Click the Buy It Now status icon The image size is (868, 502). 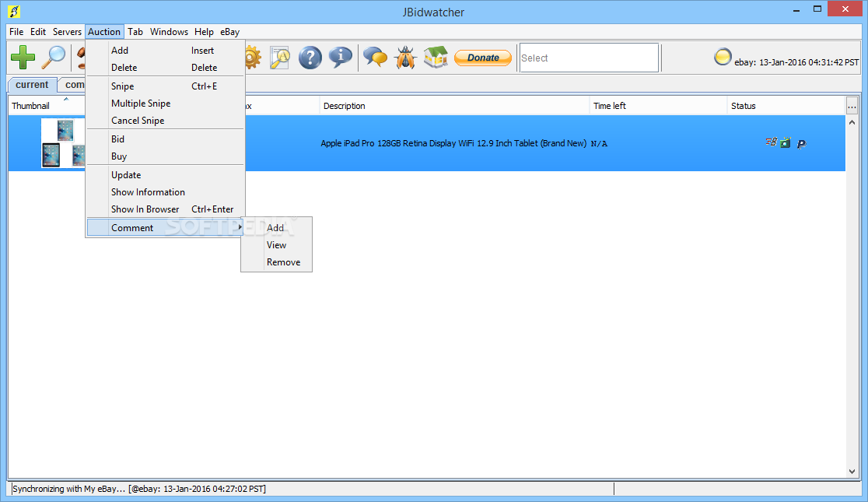(771, 142)
